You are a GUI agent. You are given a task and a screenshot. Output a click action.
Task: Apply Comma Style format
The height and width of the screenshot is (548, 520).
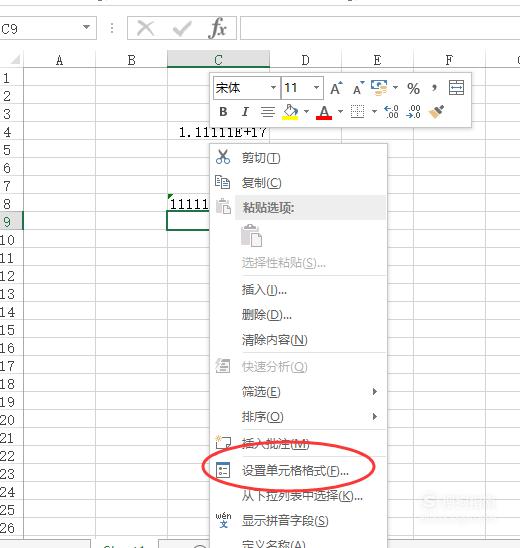click(x=434, y=88)
